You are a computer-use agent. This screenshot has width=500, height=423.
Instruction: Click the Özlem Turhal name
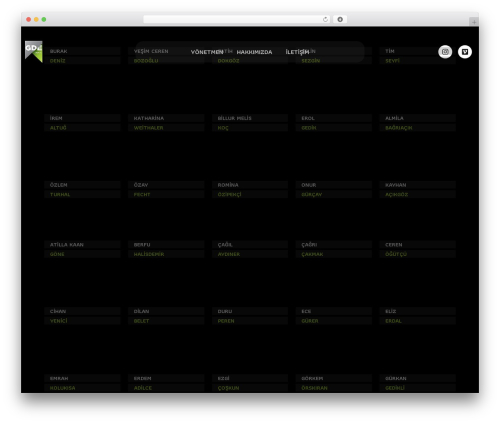pyautogui.click(x=82, y=189)
